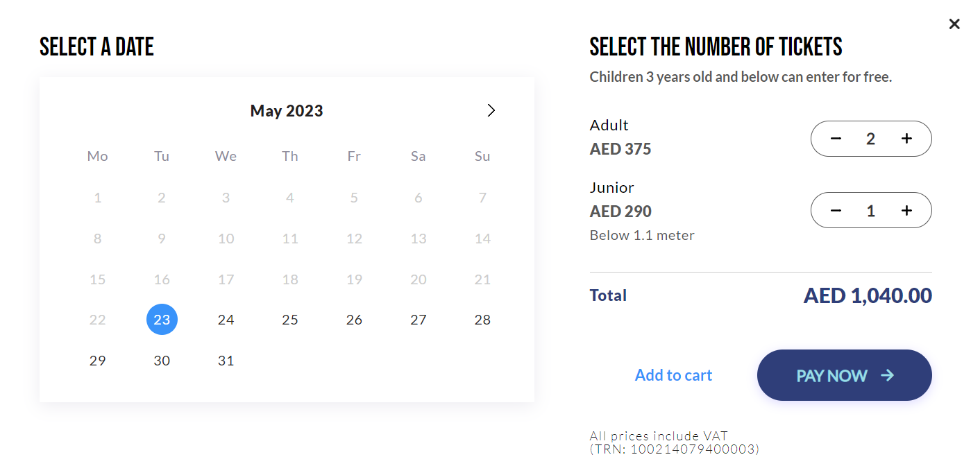
Task: Click the Add to cart link
Action: pos(673,375)
